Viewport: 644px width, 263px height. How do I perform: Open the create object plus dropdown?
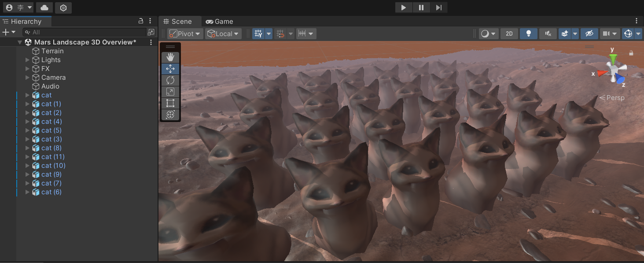(9, 32)
